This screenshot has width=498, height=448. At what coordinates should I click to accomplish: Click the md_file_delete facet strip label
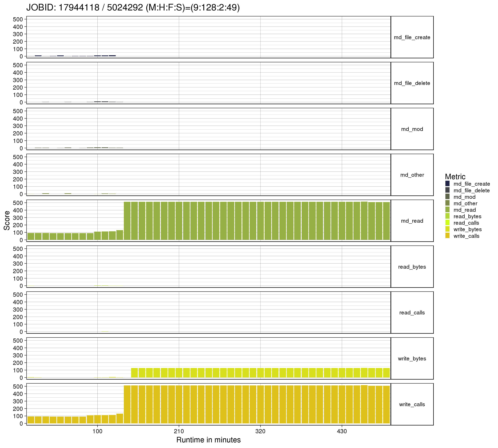pos(412,83)
